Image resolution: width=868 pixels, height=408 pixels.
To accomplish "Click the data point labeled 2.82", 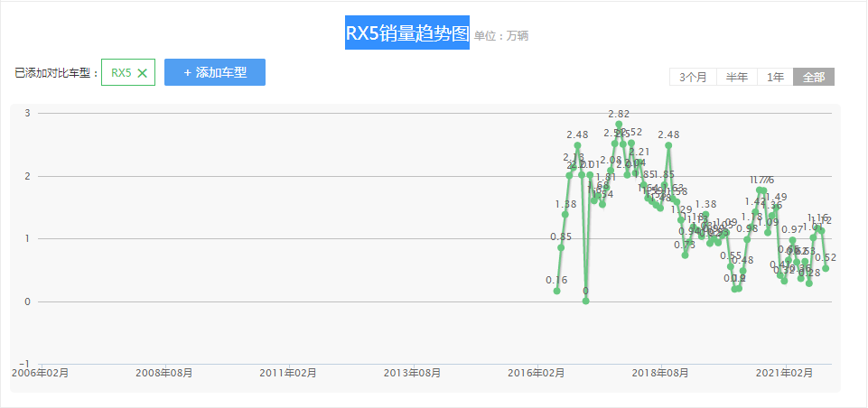I will pos(619,125).
